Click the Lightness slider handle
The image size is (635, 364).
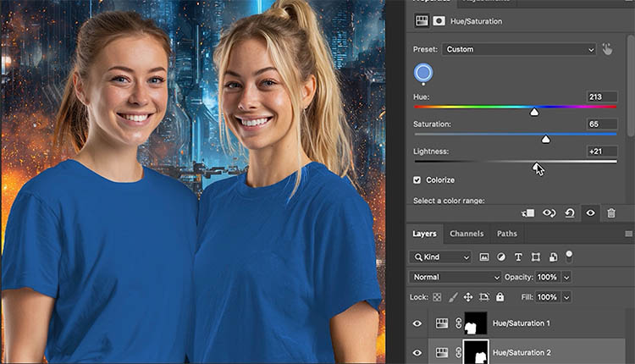[537, 167]
